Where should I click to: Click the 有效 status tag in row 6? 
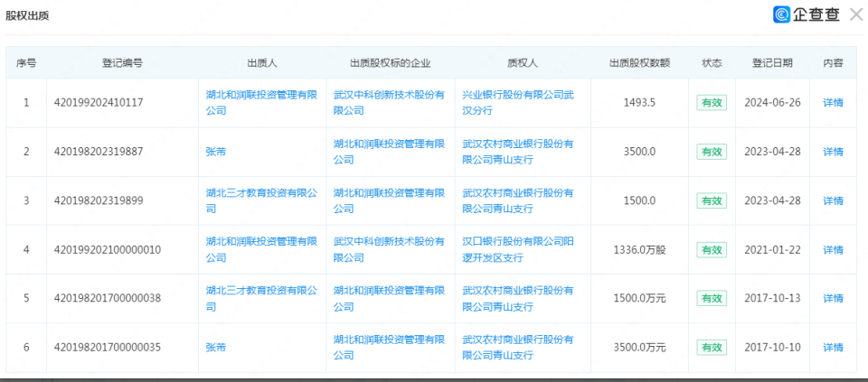(x=712, y=347)
